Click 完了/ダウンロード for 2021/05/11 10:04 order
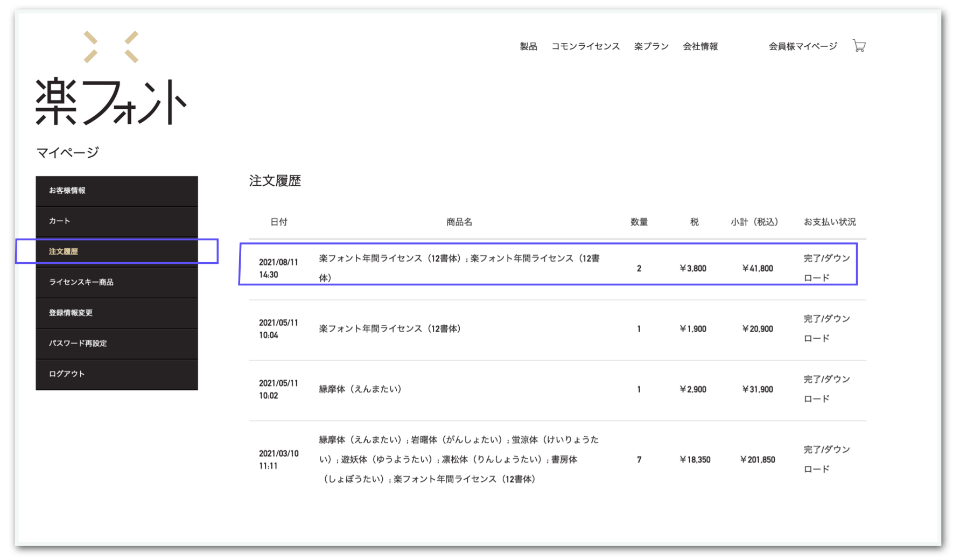Viewport: 953px width, 560px height. 826,328
